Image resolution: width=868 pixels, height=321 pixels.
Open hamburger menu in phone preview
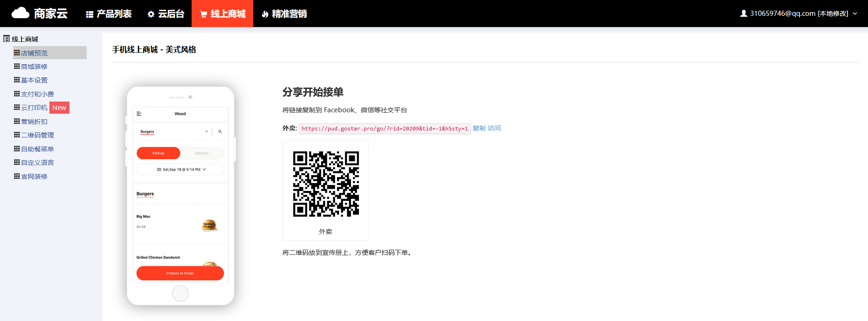(x=139, y=114)
